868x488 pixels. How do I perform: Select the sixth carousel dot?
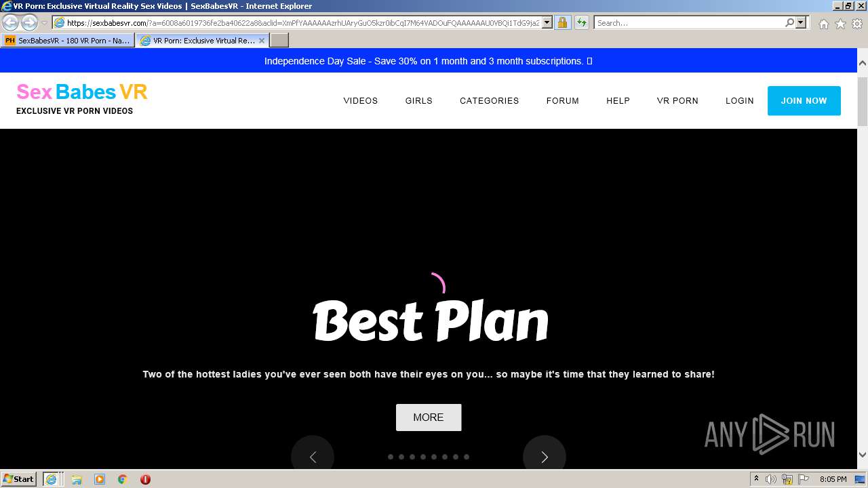click(445, 457)
